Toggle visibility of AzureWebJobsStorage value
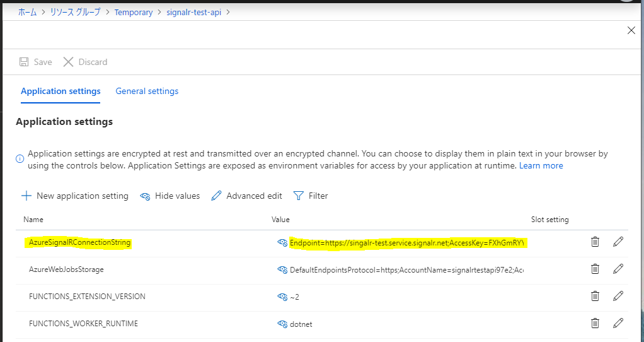The height and width of the screenshot is (342, 644). tap(282, 269)
